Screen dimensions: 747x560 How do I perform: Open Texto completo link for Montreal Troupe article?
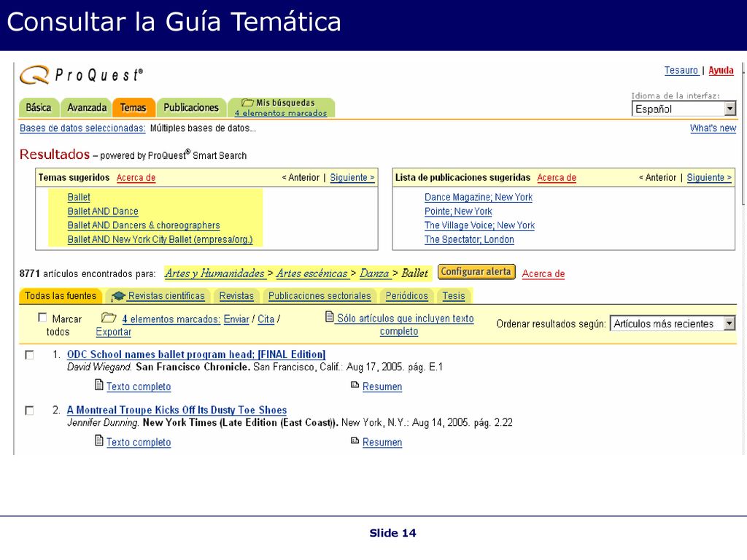tap(139, 443)
